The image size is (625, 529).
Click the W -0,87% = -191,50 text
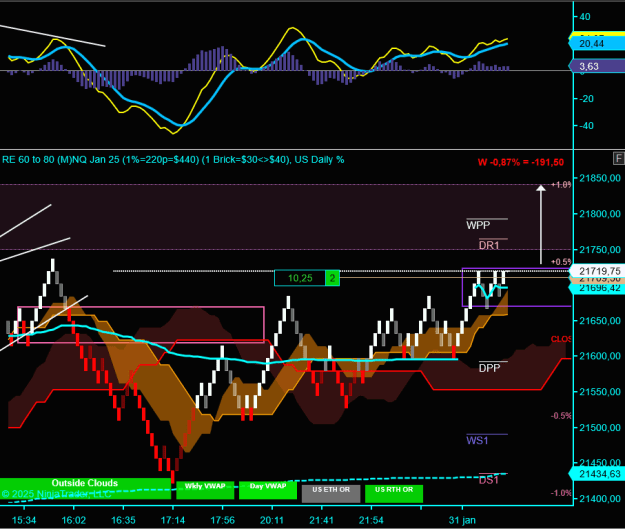(x=521, y=162)
